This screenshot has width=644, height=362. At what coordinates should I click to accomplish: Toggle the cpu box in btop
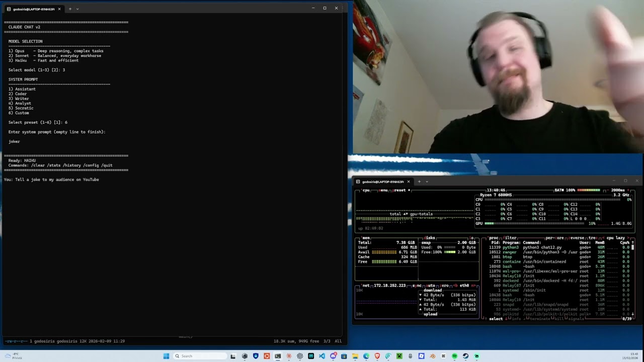(x=366, y=190)
